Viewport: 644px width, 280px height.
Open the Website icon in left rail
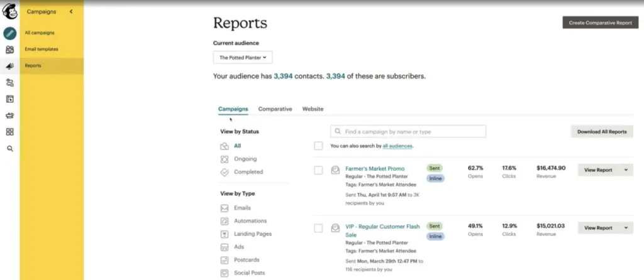(x=9, y=99)
